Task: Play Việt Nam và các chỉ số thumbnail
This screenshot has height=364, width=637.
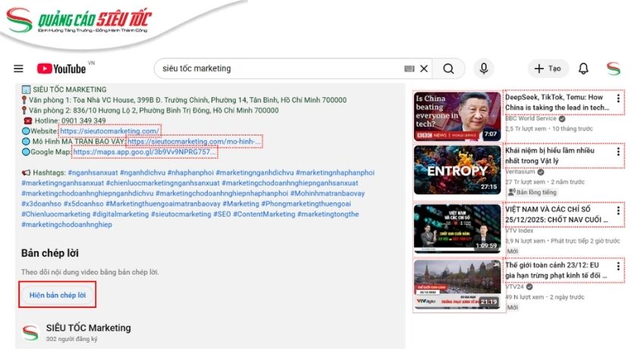Action: coord(457,229)
